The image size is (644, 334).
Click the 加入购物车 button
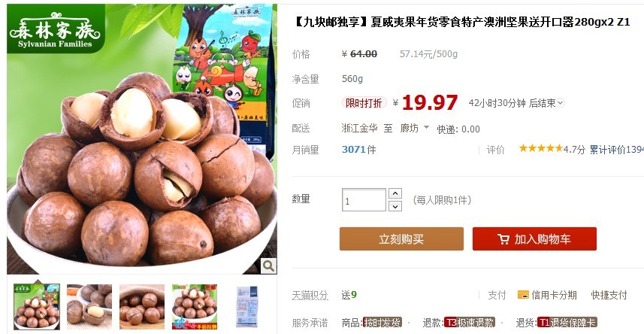(534, 239)
